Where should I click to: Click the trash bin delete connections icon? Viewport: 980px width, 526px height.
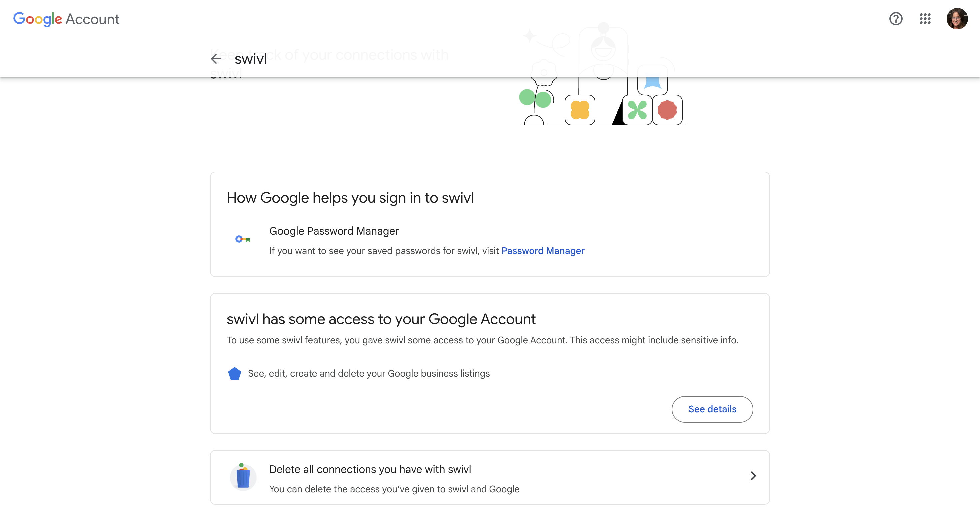coord(243,477)
